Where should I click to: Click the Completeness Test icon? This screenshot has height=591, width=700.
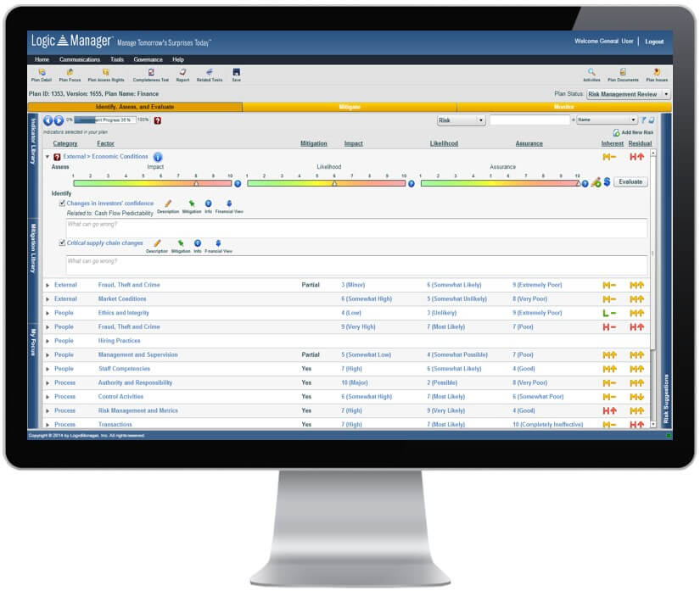(151, 73)
